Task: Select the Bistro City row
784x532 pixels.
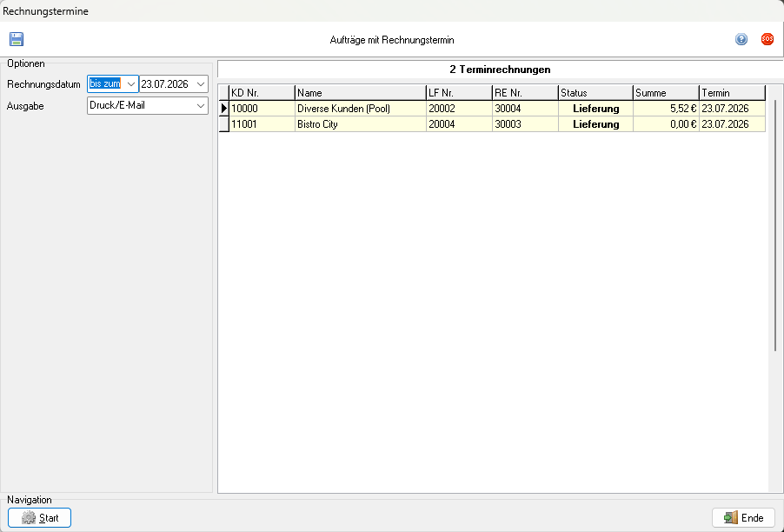Action: click(x=493, y=124)
